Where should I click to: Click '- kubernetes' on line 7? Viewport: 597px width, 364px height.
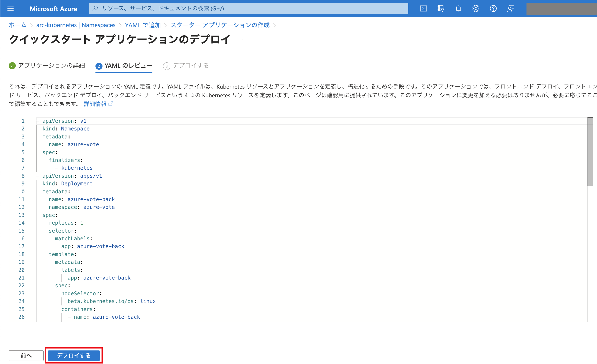click(74, 168)
